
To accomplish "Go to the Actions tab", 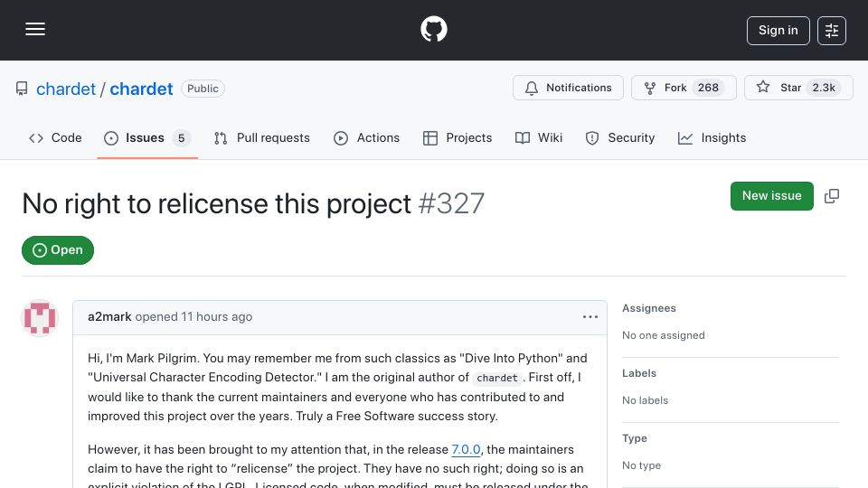I will [366, 137].
